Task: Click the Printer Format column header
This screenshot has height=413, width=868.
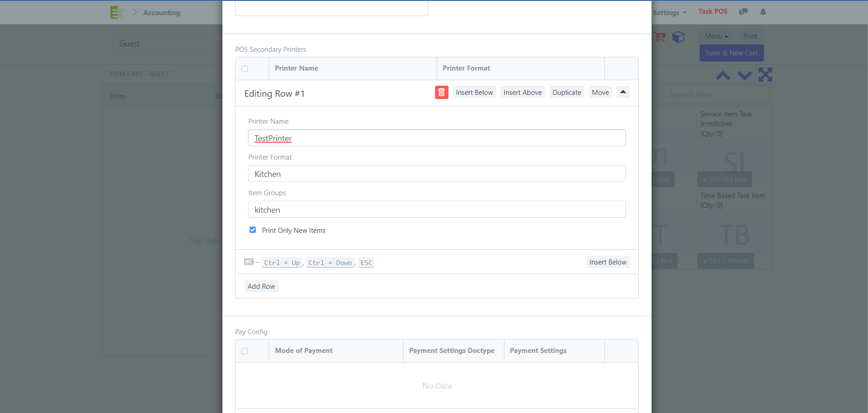Action: (x=520, y=68)
